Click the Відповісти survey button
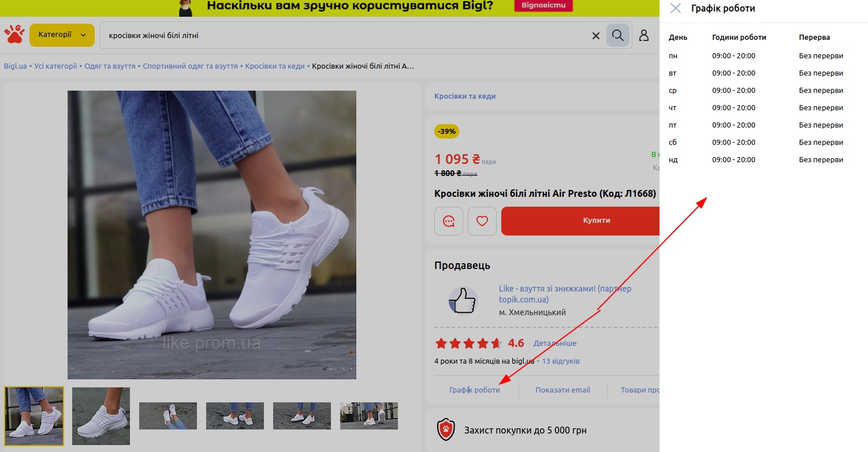868x452 pixels. coord(543,6)
